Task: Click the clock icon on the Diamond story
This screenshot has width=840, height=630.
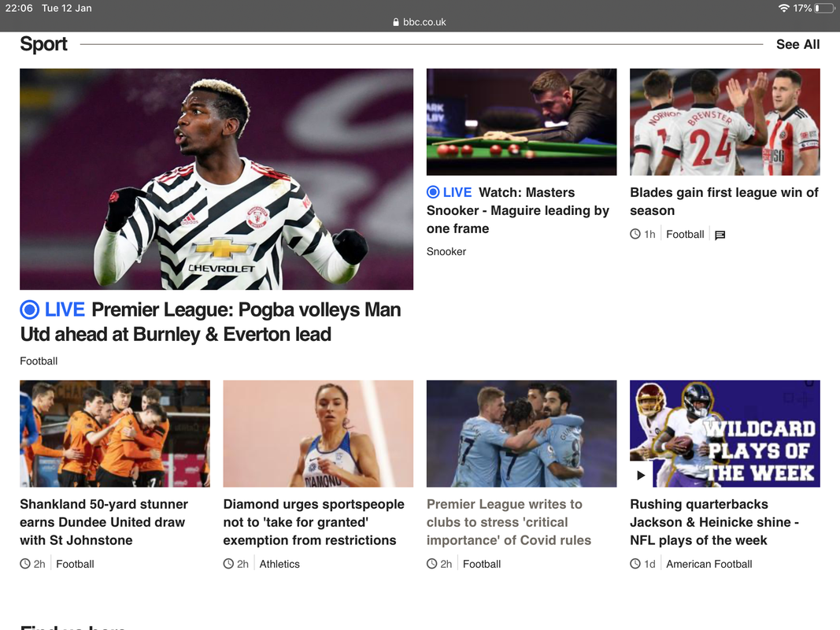Action: pos(228,564)
